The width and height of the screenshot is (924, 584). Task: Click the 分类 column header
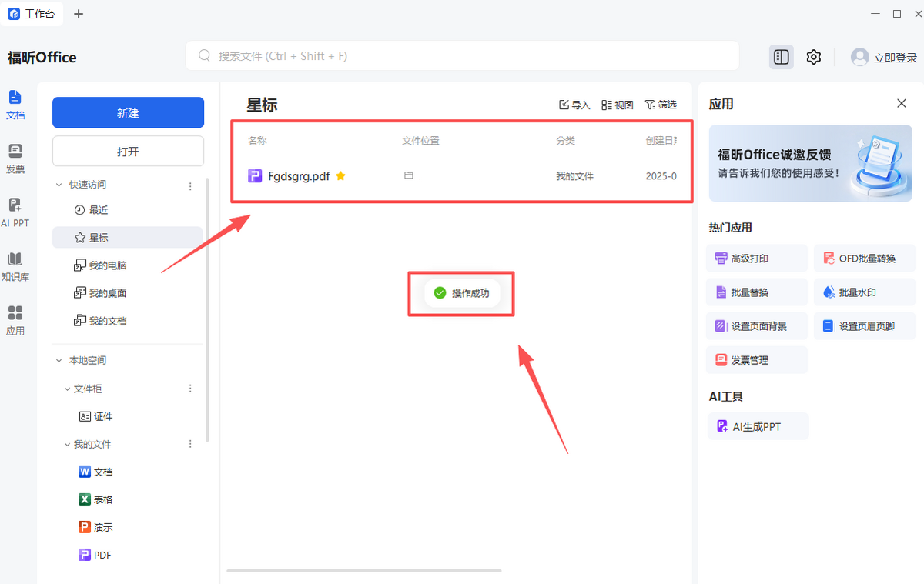click(565, 141)
